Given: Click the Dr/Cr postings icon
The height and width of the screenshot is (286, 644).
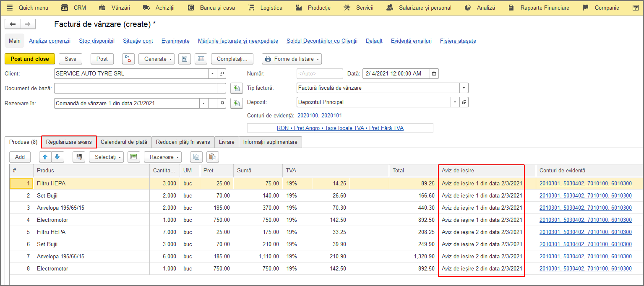Looking at the screenshot, I should point(128,59).
